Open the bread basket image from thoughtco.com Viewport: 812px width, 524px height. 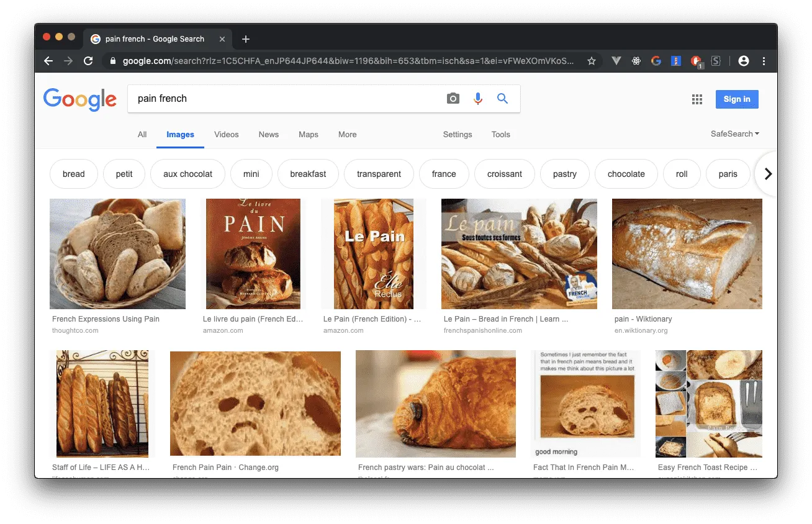pyautogui.click(x=117, y=254)
